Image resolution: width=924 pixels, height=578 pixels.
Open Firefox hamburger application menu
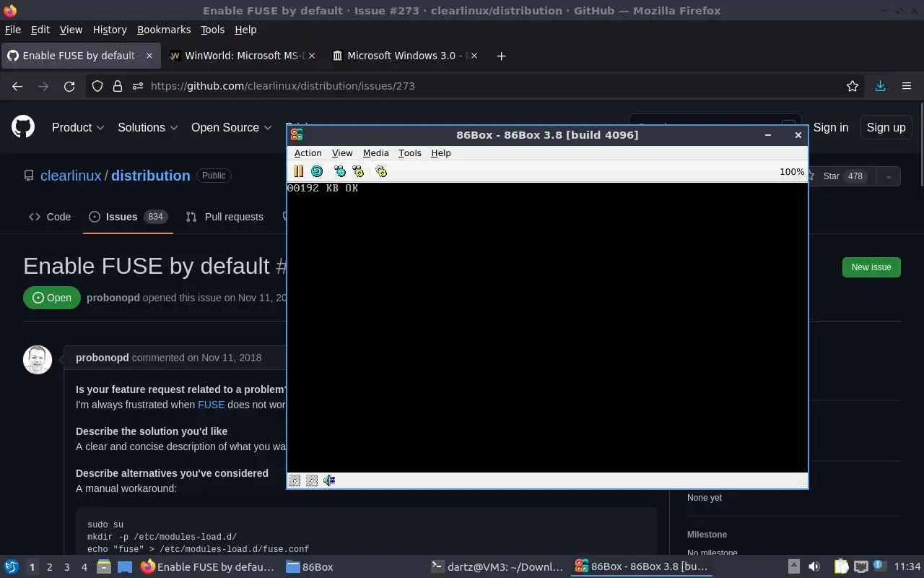907,86
